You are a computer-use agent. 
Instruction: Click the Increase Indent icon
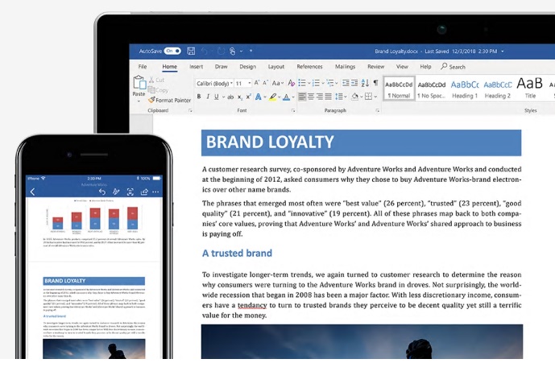coord(354,83)
